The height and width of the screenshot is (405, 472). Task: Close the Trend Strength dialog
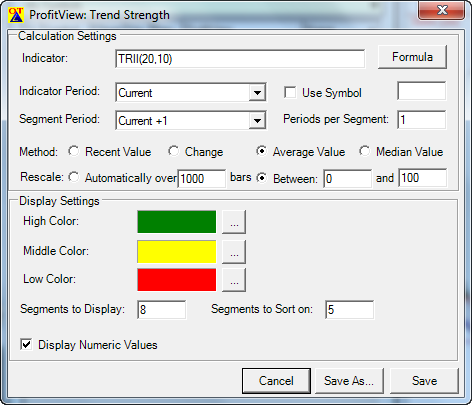pyautogui.click(x=442, y=10)
